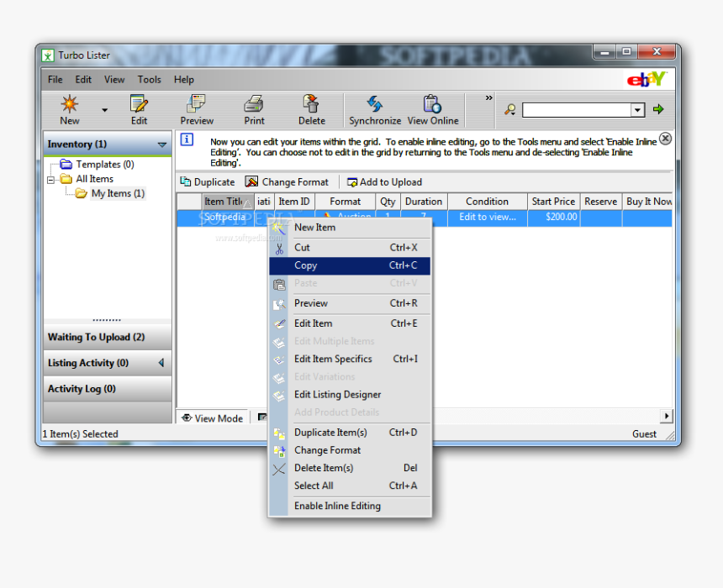Sort by the Duration column header
Image resolution: width=723 pixels, height=588 pixels.
coord(424,202)
